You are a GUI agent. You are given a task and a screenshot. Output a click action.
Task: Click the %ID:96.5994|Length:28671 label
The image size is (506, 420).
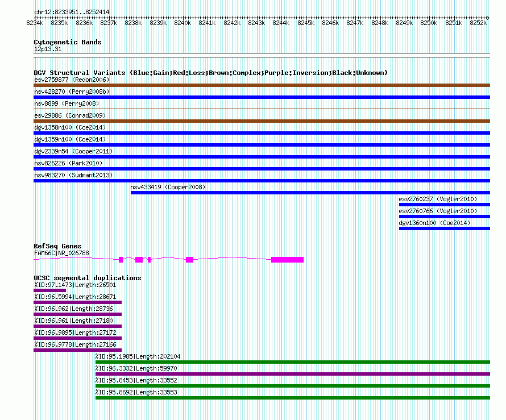tap(75, 297)
